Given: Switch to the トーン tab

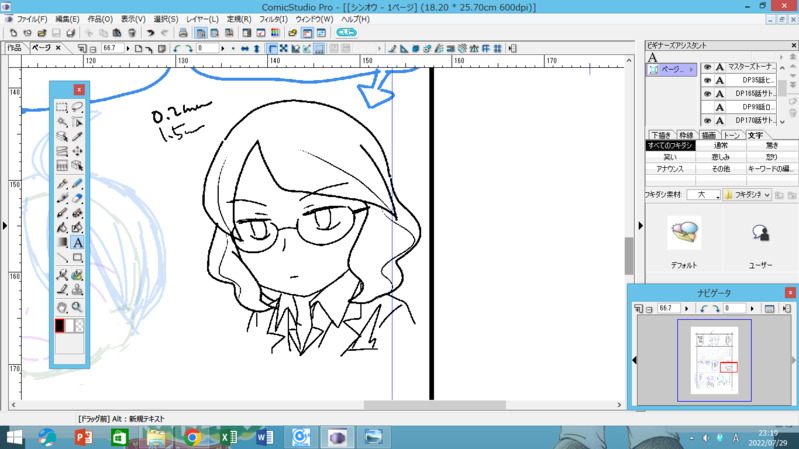Looking at the screenshot, I should tap(732, 135).
